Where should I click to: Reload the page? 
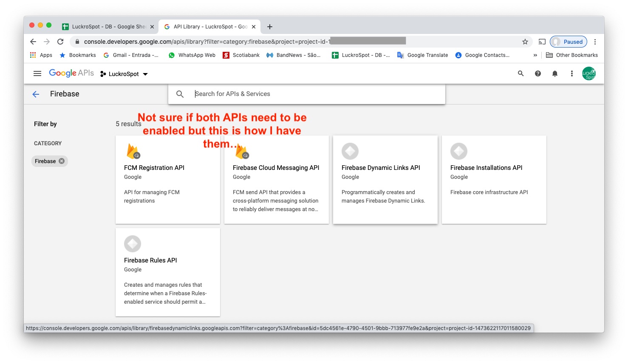click(x=60, y=42)
